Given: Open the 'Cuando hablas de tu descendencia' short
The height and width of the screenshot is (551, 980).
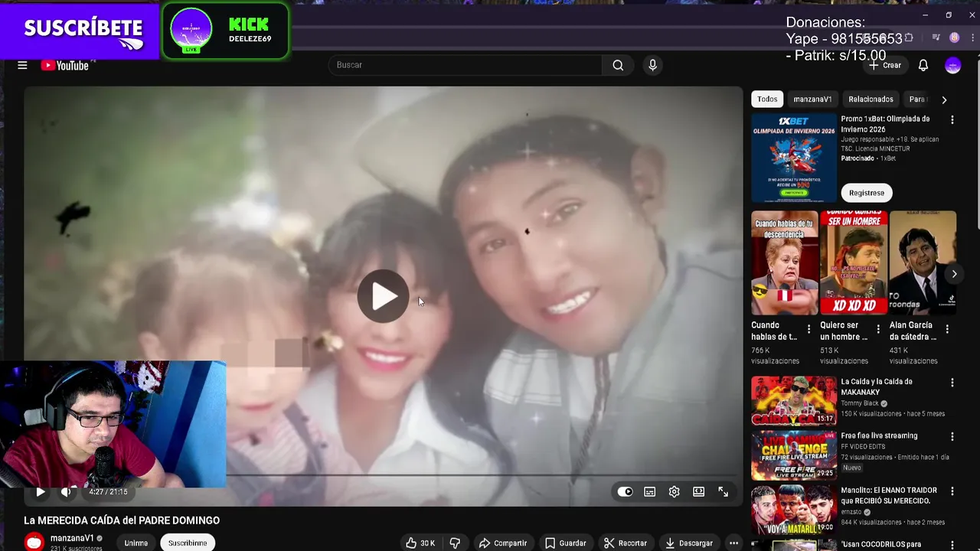Looking at the screenshot, I should click(x=785, y=263).
